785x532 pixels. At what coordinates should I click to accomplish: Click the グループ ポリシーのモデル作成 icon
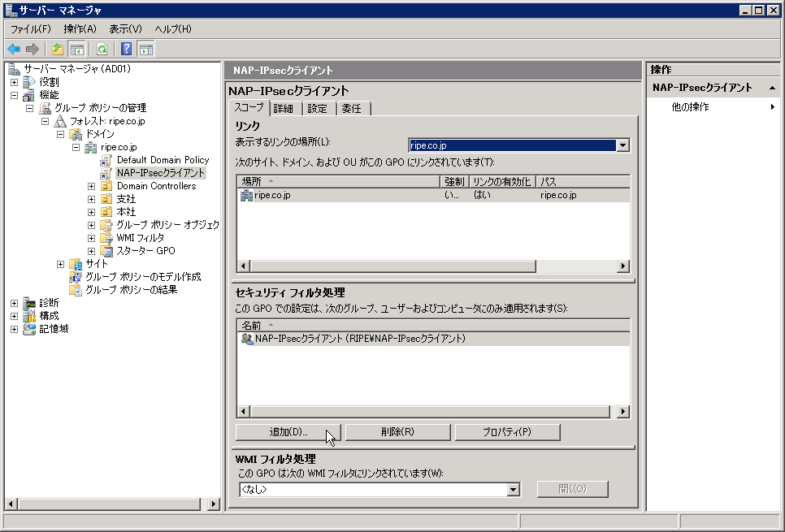(x=76, y=277)
